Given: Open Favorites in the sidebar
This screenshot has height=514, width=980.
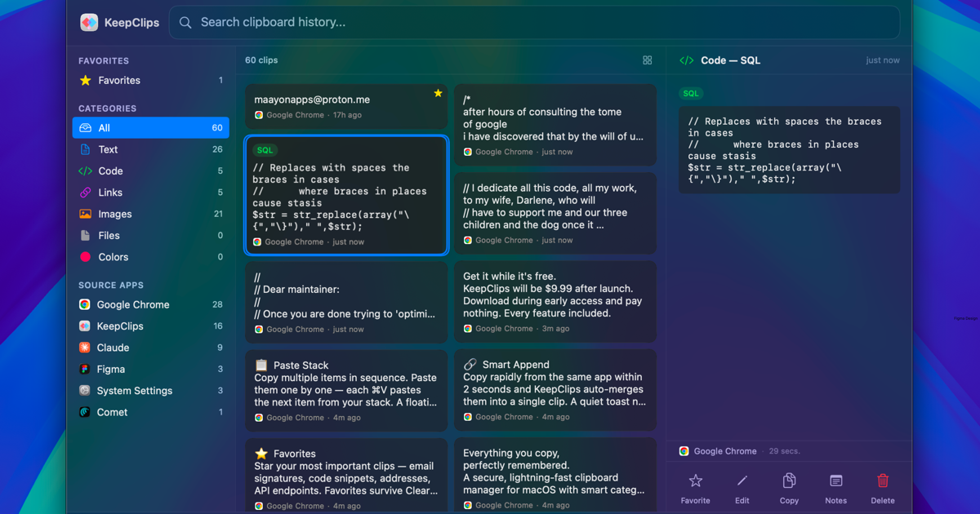Looking at the screenshot, I should click(x=150, y=80).
